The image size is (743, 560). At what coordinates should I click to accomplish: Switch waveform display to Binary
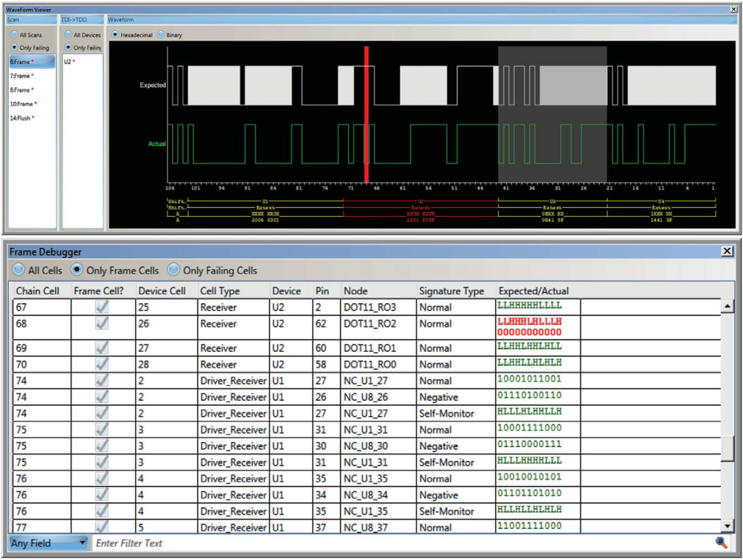click(161, 35)
